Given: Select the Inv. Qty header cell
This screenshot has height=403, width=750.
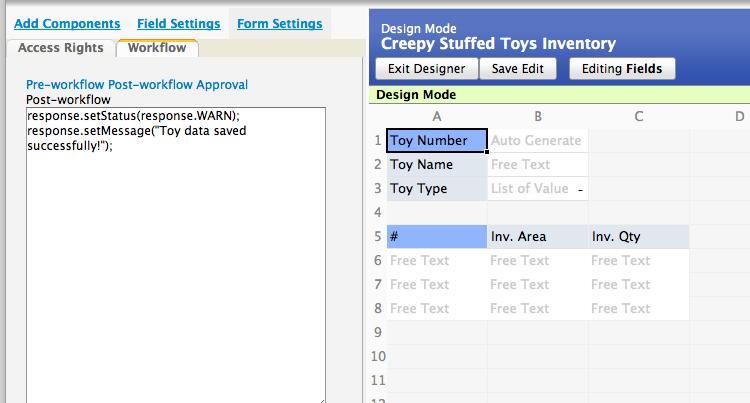Looking at the screenshot, I should coord(638,237).
